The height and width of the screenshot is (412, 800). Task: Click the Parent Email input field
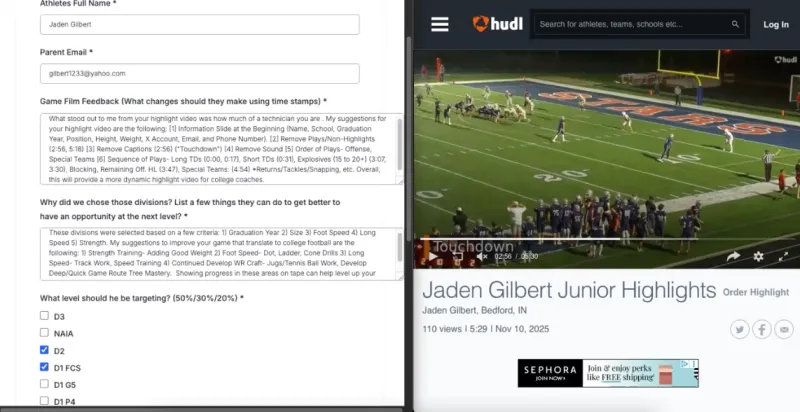199,73
